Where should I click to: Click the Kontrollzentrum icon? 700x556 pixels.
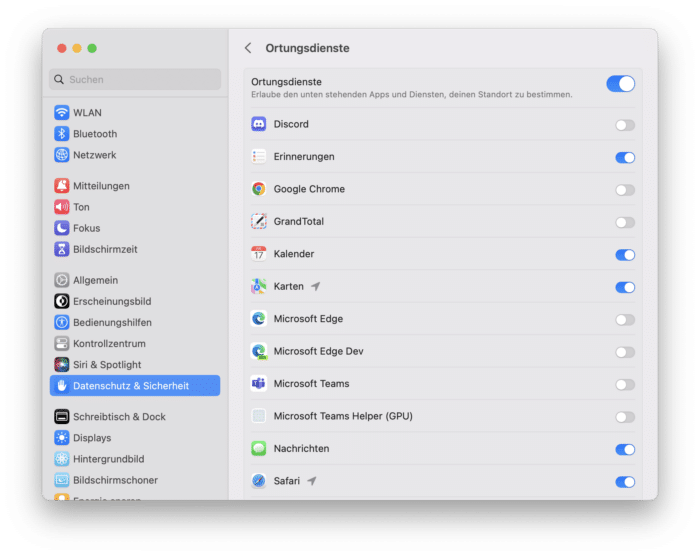(x=62, y=343)
